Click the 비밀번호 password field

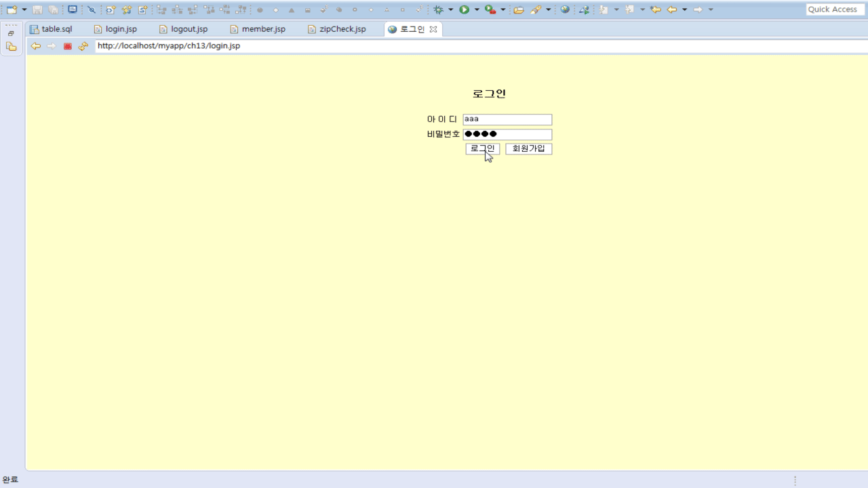[507, 134]
